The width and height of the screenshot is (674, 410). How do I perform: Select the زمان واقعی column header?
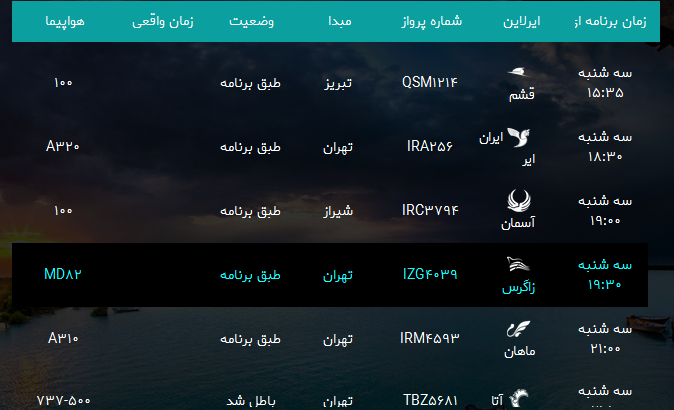162,21
